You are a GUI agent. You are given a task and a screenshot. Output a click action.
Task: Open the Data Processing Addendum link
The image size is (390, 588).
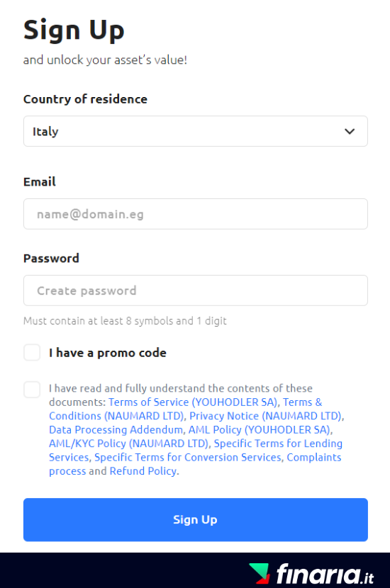click(116, 430)
